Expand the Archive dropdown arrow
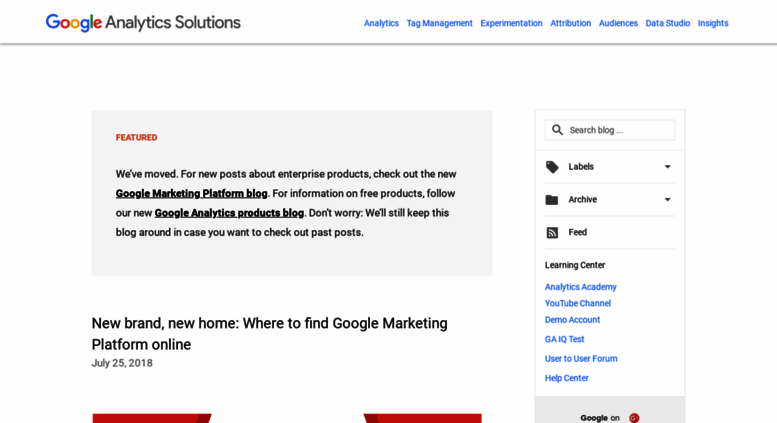This screenshot has height=423, width=777. (x=667, y=200)
